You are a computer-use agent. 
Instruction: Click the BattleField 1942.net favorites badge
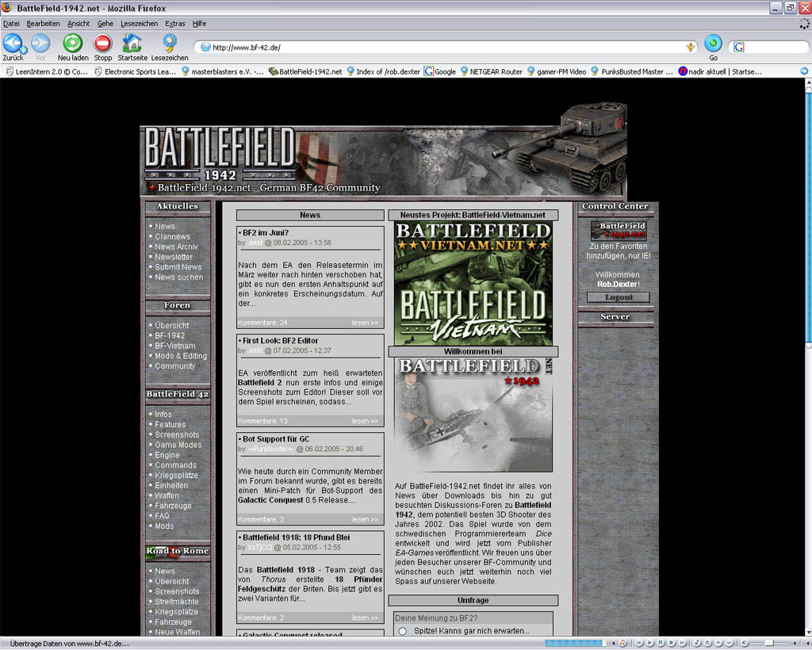tap(619, 231)
